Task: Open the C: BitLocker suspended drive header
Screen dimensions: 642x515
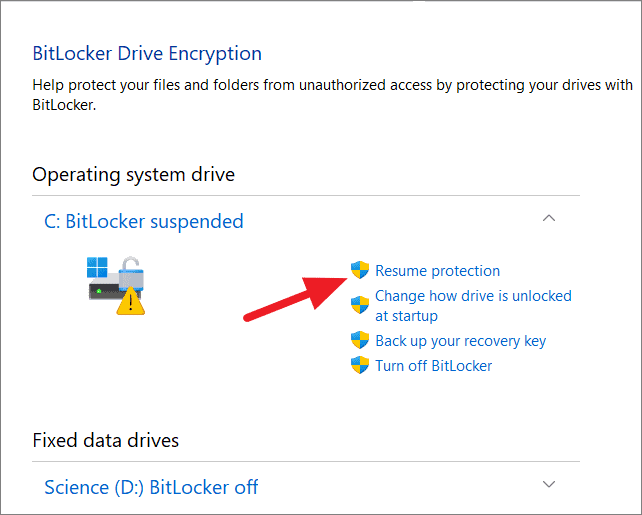Action: (x=144, y=221)
